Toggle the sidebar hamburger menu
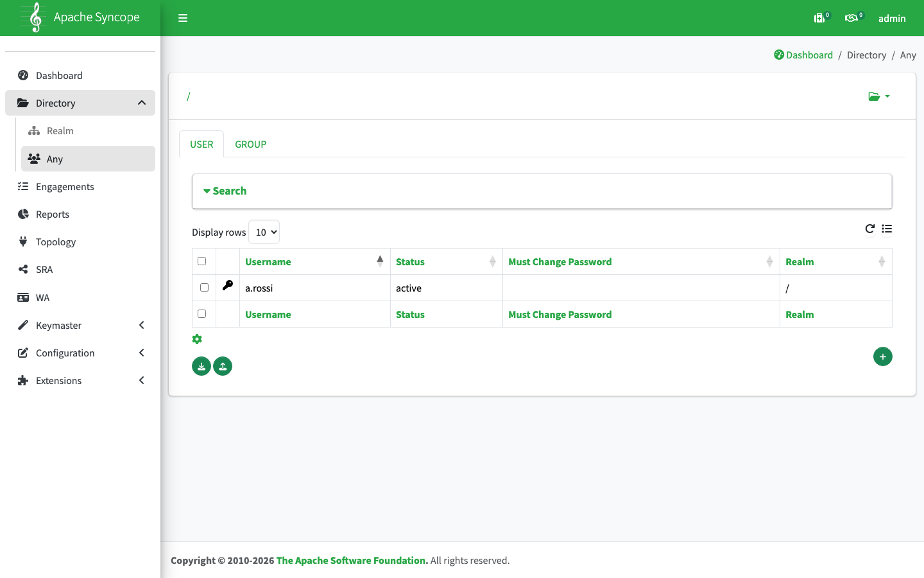The width and height of the screenshot is (924, 578). tap(183, 18)
